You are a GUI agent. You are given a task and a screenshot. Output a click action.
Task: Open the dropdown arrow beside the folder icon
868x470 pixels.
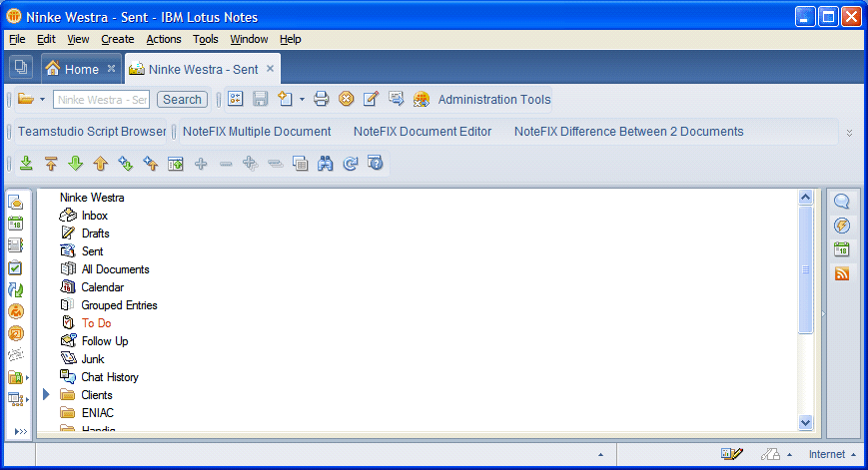42,100
